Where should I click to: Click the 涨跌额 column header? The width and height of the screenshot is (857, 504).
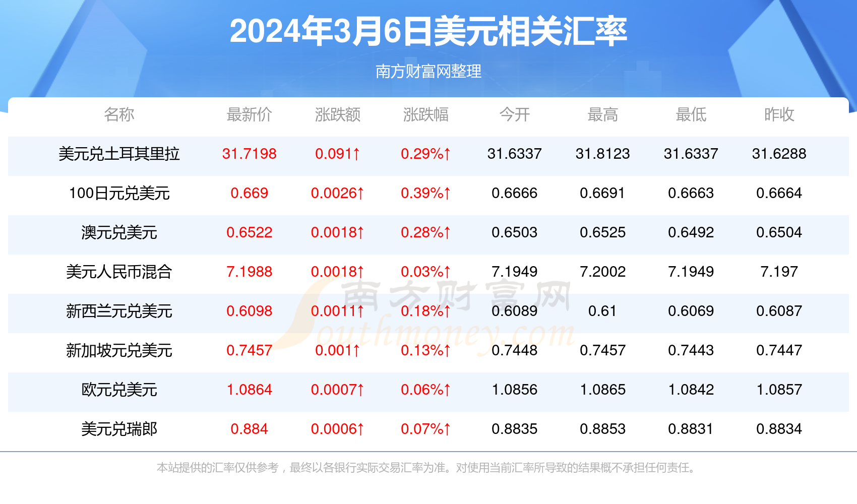(x=338, y=114)
